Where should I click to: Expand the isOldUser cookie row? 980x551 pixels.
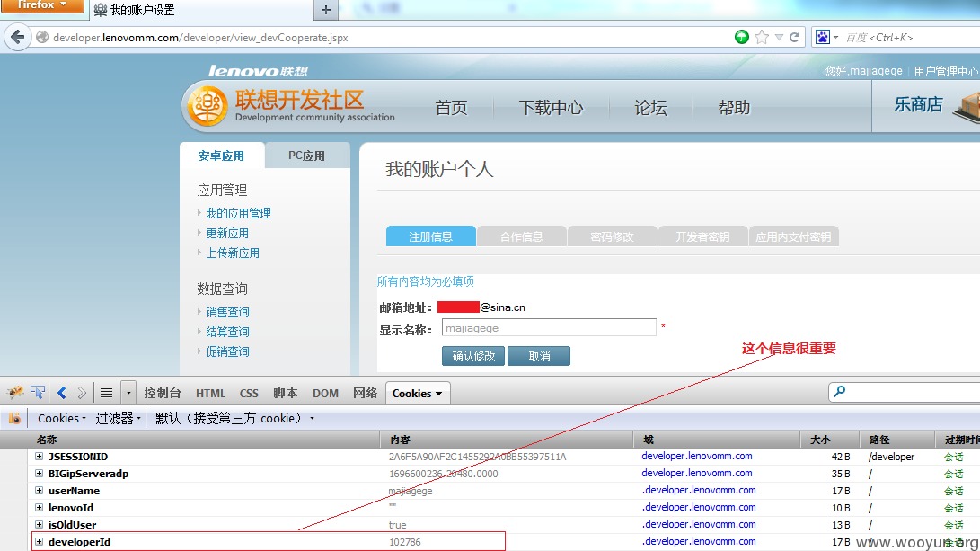[39, 524]
